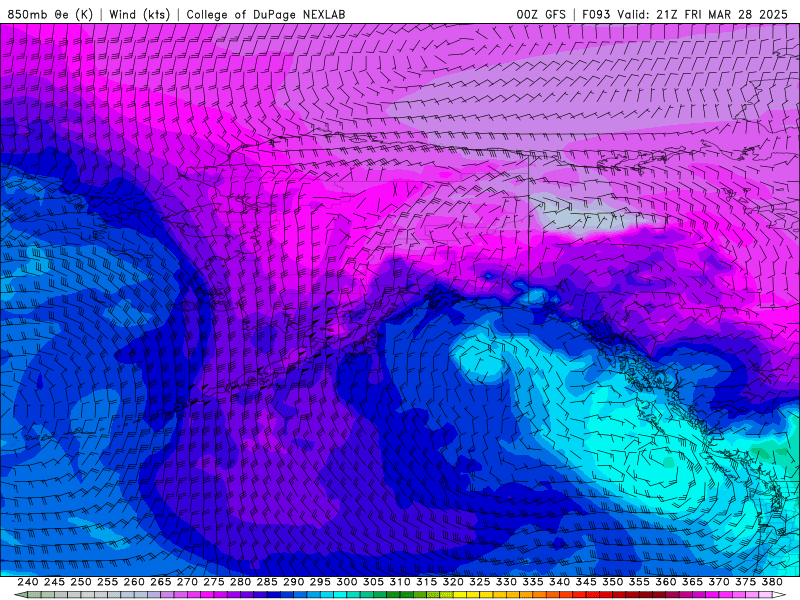Choose the 355 scale value

click(639, 582)
